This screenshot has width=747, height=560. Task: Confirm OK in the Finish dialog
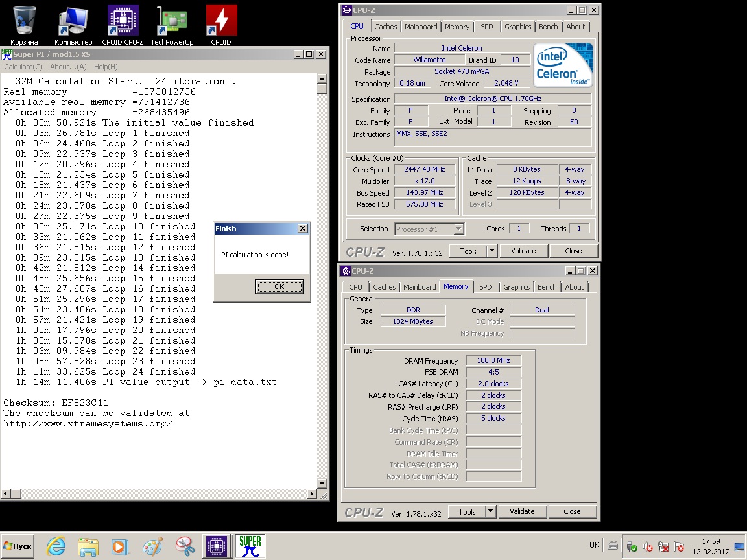[x=279, y=286]
